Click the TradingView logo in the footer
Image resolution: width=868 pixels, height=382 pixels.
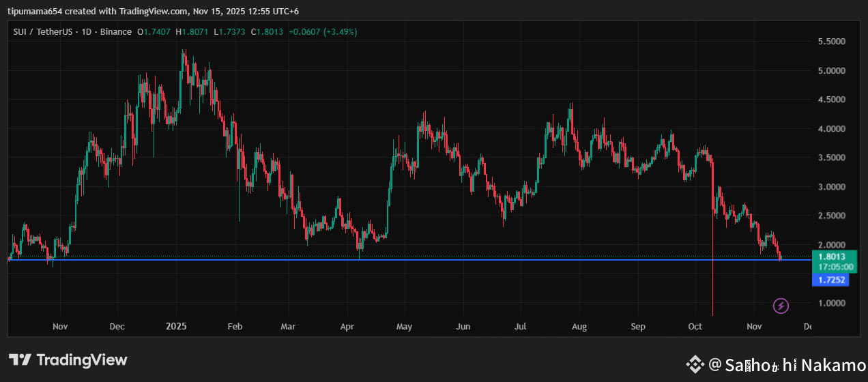[68, 359]
